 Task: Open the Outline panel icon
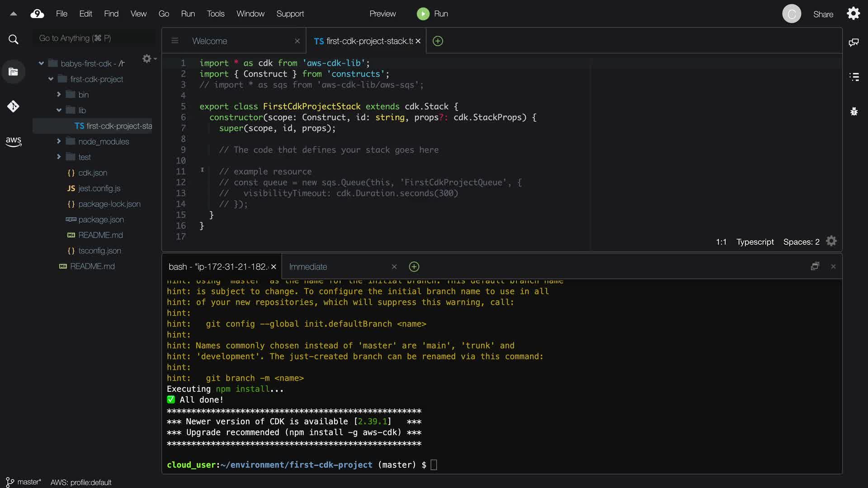(854, 77)
